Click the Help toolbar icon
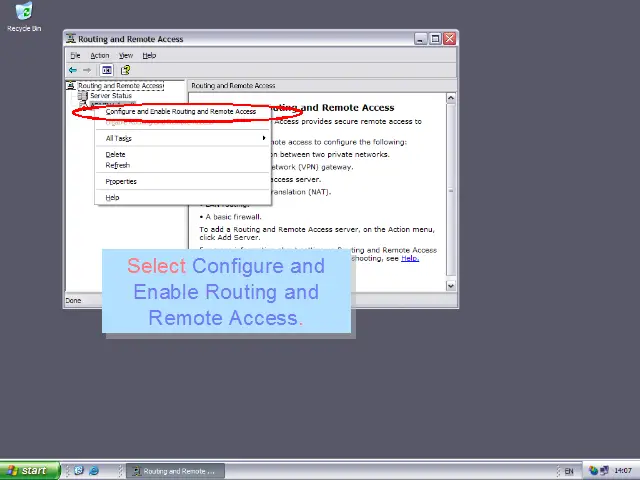The width and height of the screenshot is (640, 480). coord(125,70)
